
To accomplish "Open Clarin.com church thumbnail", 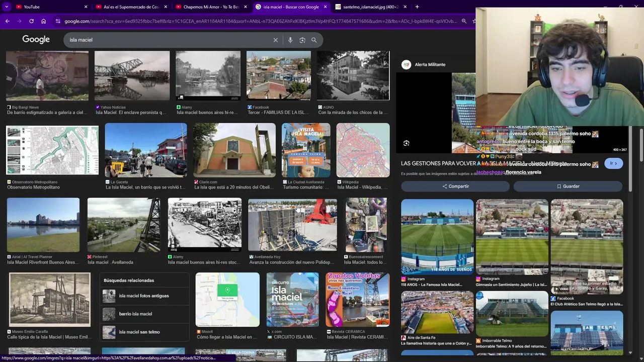I will tap(234, 150).
